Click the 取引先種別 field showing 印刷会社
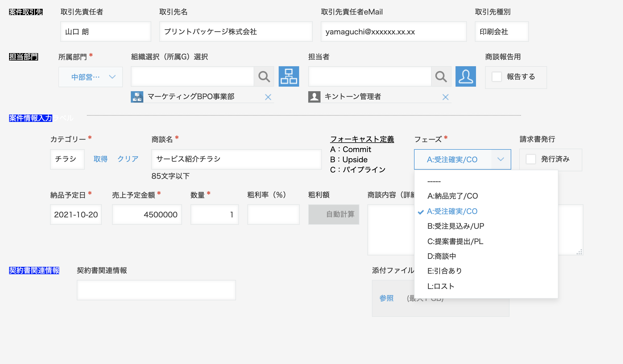Screen dimensions: 623x364 coord(502,32)
